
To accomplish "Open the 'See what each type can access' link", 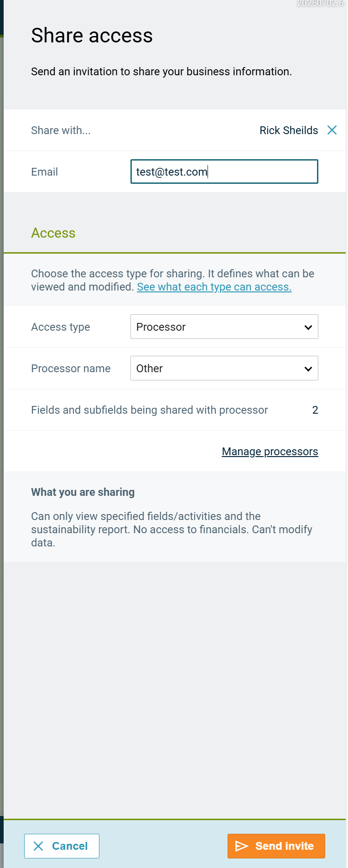I will [214, 287].
